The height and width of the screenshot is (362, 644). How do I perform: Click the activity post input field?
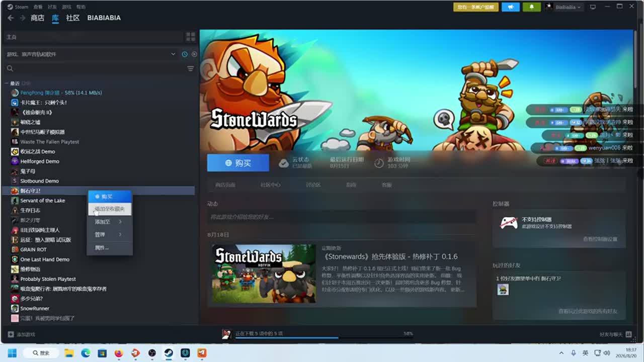pos(342,217)
